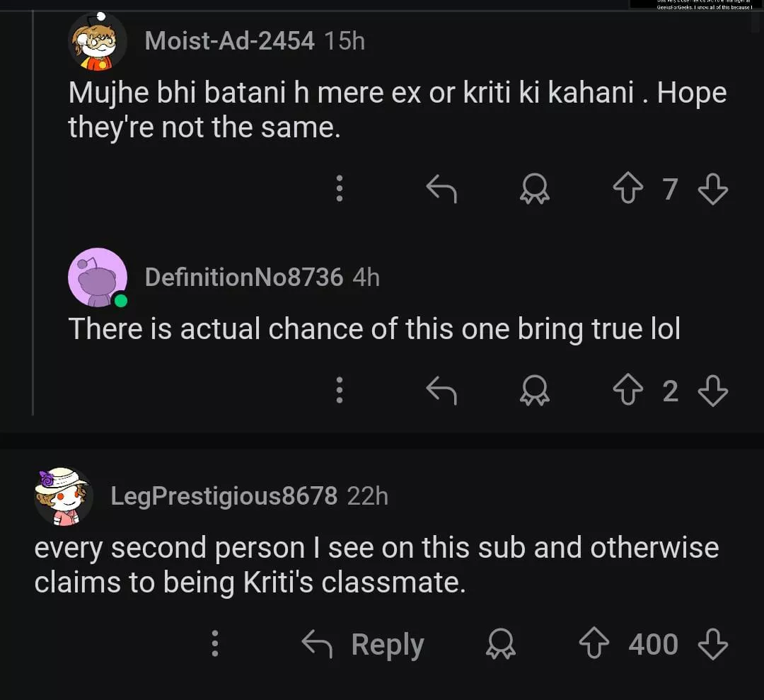The image size is (764, 700).
Task: Click reply arrow on DefinitionNo8736's comment
Action: click(x=441, y=391)
